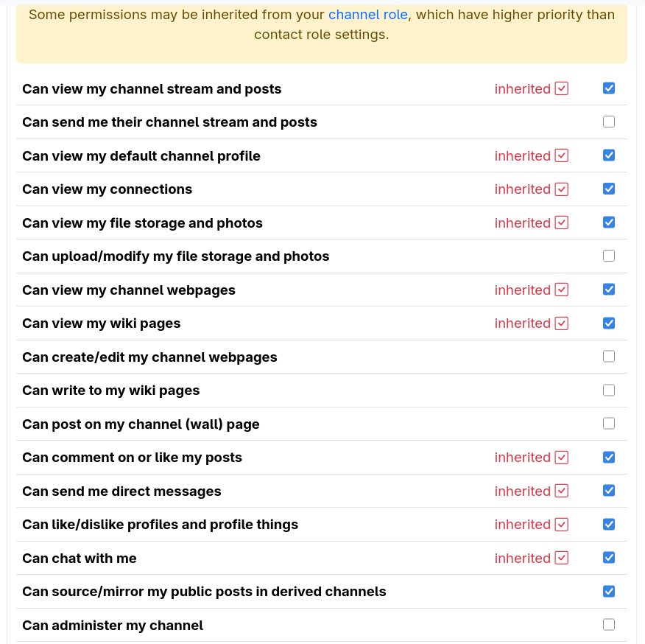Screen dimensions: 645x644
Task: Click inherited icon next to view connections
Action: coord(562,189)
